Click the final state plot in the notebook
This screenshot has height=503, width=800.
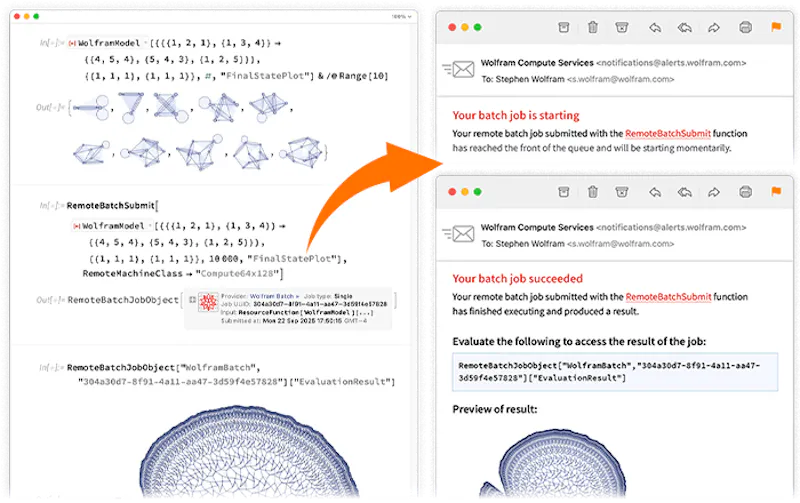(x=248, y=451)
